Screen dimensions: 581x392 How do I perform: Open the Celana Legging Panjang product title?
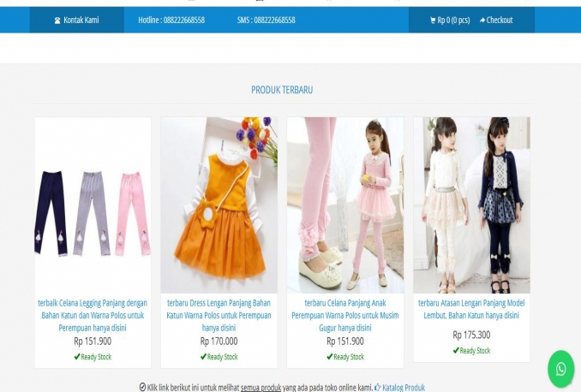pyautogui.click(x=93, y=315)
